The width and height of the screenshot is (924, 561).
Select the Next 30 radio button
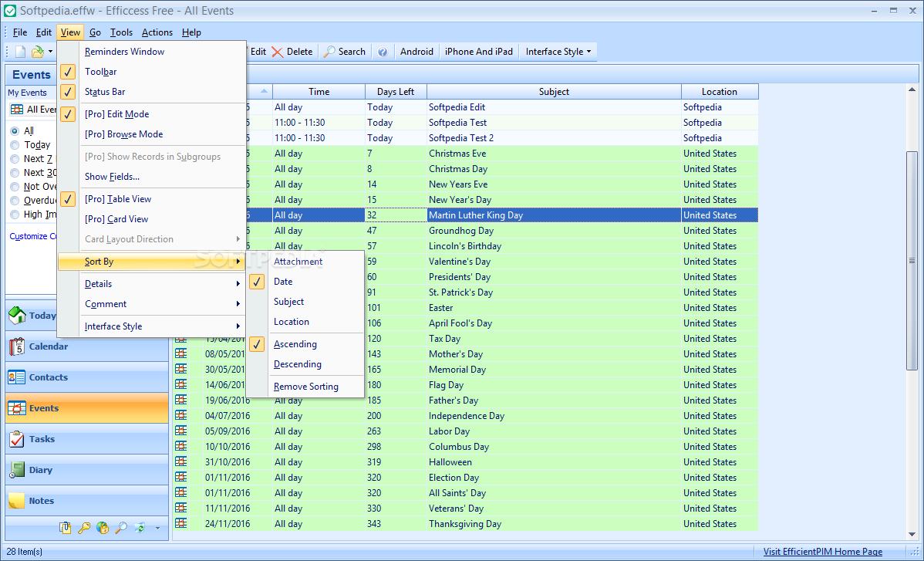[x=15, y=173]
